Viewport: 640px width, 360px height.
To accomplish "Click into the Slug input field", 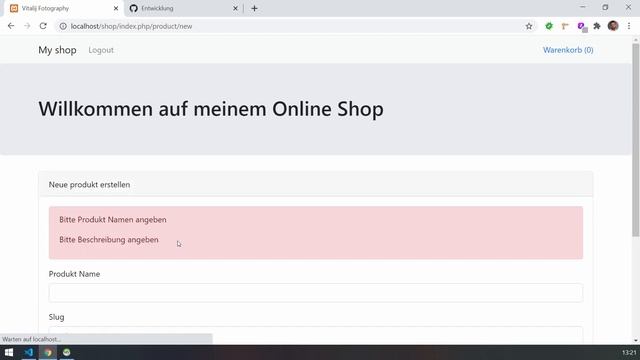I will (x=316, y=335).
